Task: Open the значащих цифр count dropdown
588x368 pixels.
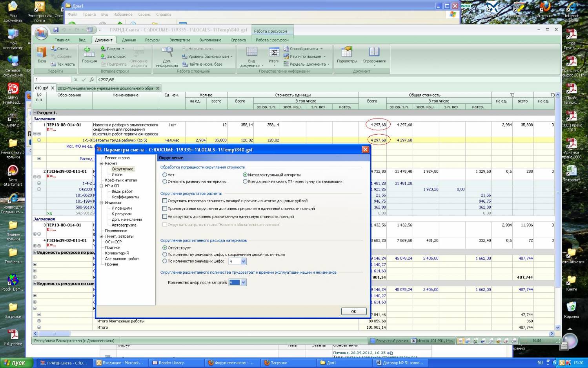Action: click(243, 262)
